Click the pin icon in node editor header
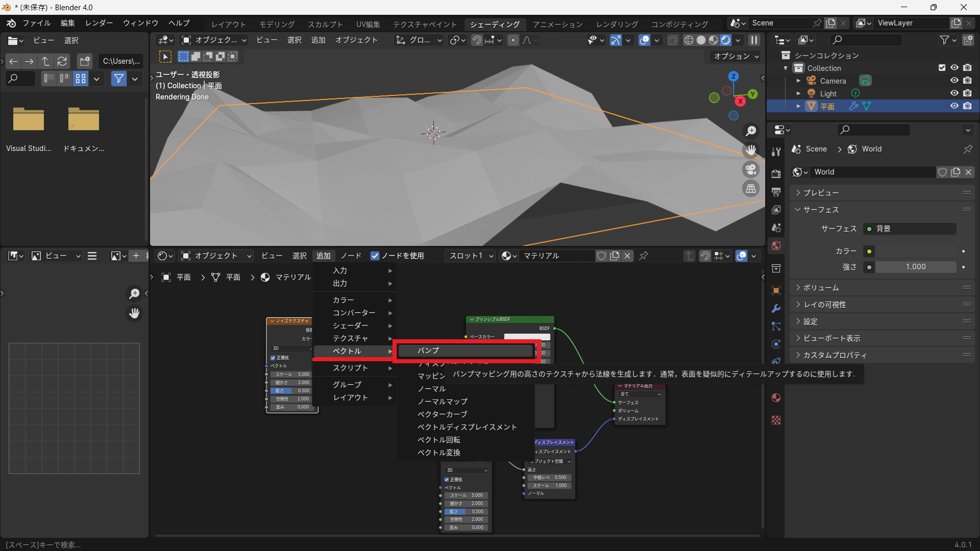The width and height of the screenshot is (980, 551). click(x=644, y=256)
